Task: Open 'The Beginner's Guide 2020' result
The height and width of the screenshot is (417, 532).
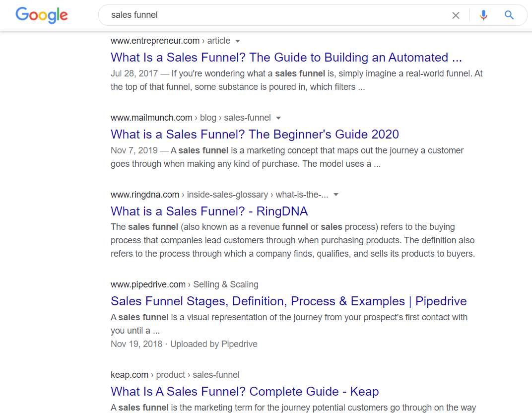Action: [255, 135]
